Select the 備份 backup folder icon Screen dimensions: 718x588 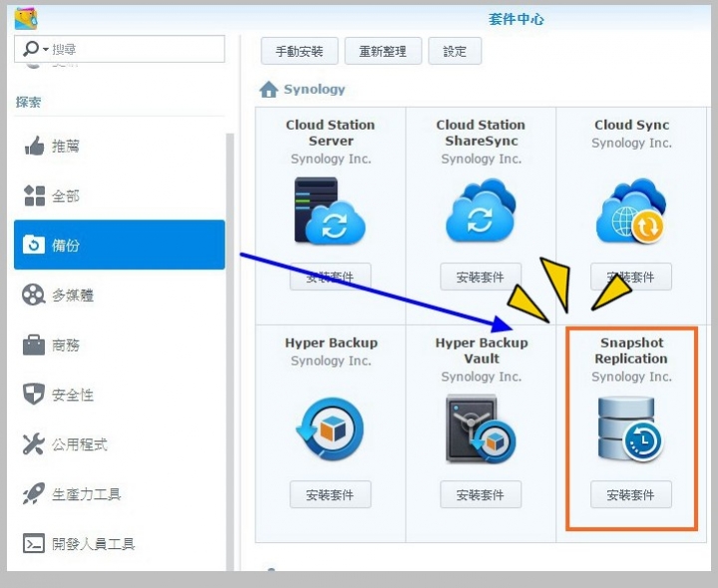[x=34, y=245]
